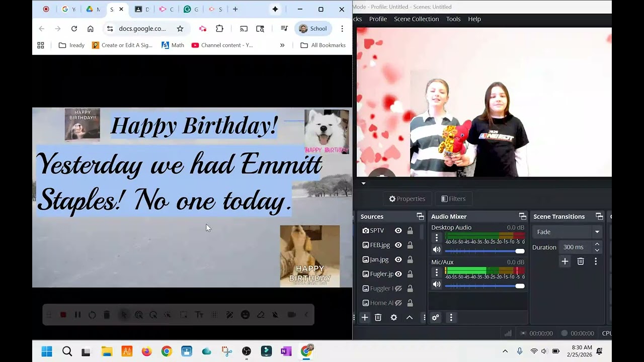This screenshot has width=644, height=362.
Task: Click the Chrome home button
Action: click(91, 29)
